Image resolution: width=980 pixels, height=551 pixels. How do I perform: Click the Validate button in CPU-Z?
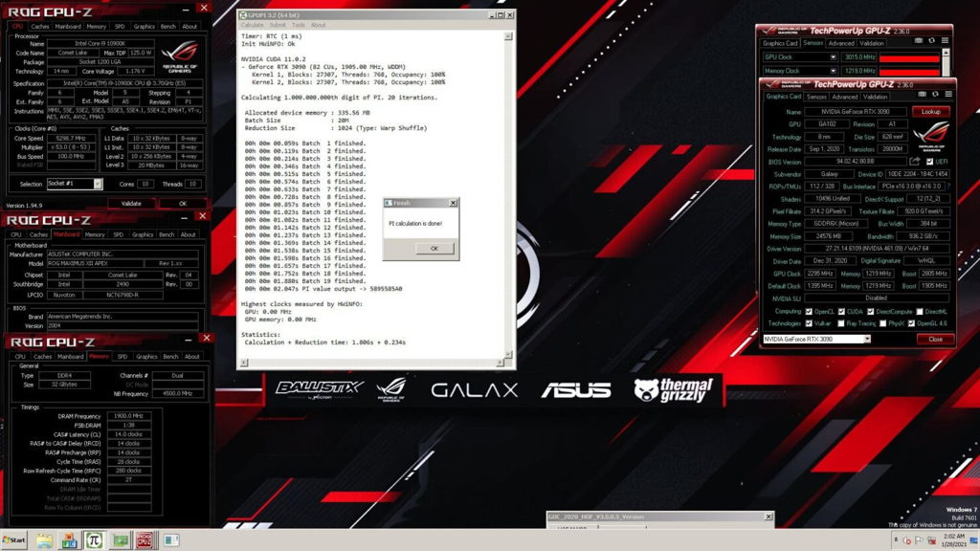tap(130, 204)
